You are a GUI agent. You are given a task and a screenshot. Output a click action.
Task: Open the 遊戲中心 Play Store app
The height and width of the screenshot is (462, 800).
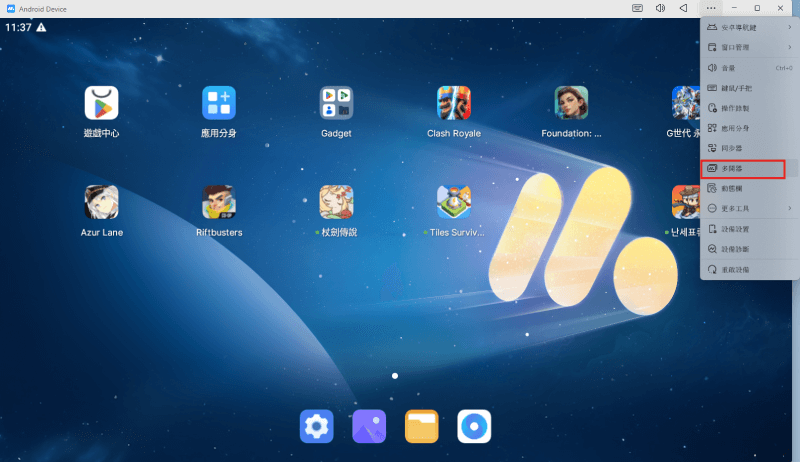[x=102, y=103]
